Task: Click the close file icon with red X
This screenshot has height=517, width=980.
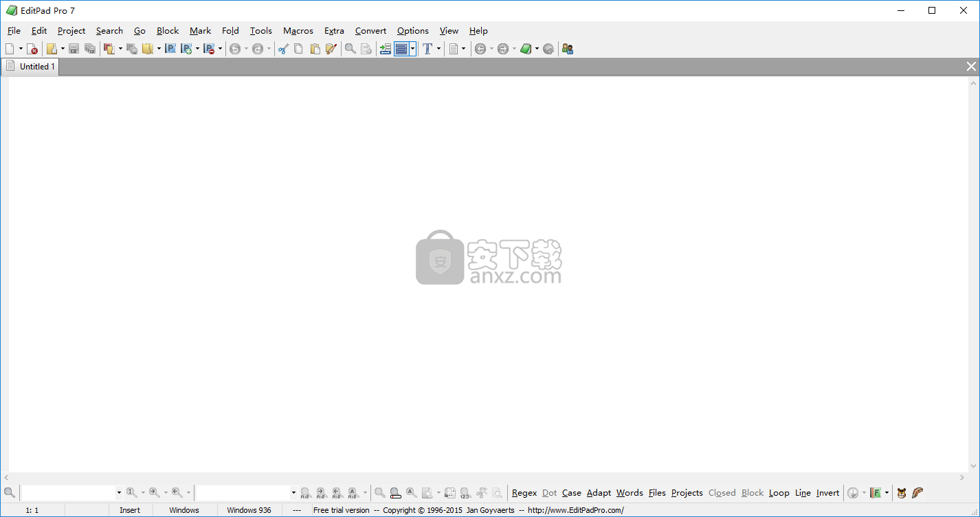Action: coord(32,49)
